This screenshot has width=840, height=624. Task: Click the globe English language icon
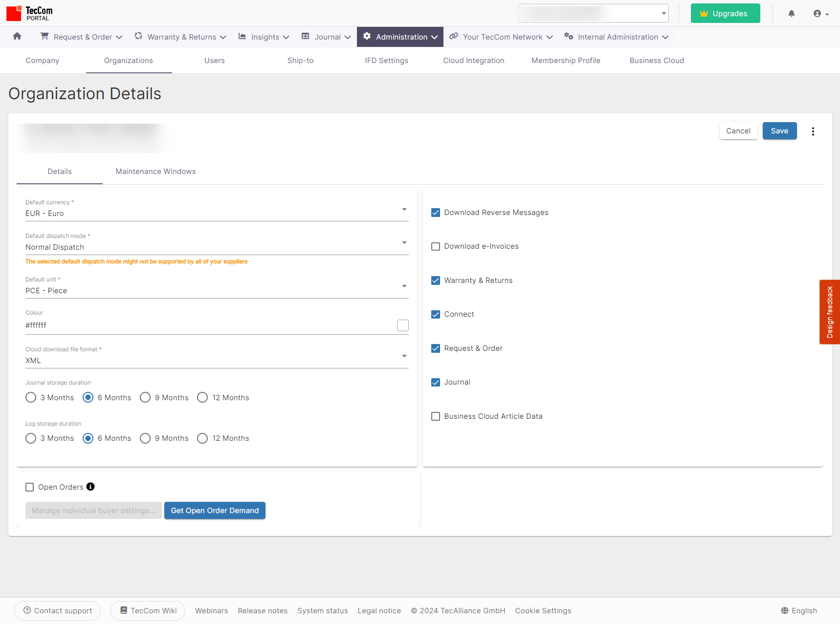pos(785,611)
